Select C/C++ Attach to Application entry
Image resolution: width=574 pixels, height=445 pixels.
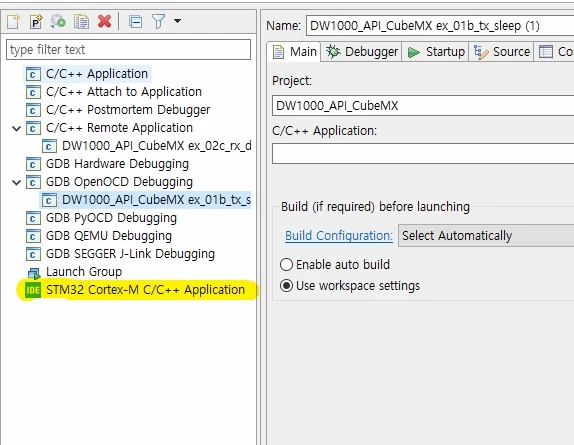[124, 92]
